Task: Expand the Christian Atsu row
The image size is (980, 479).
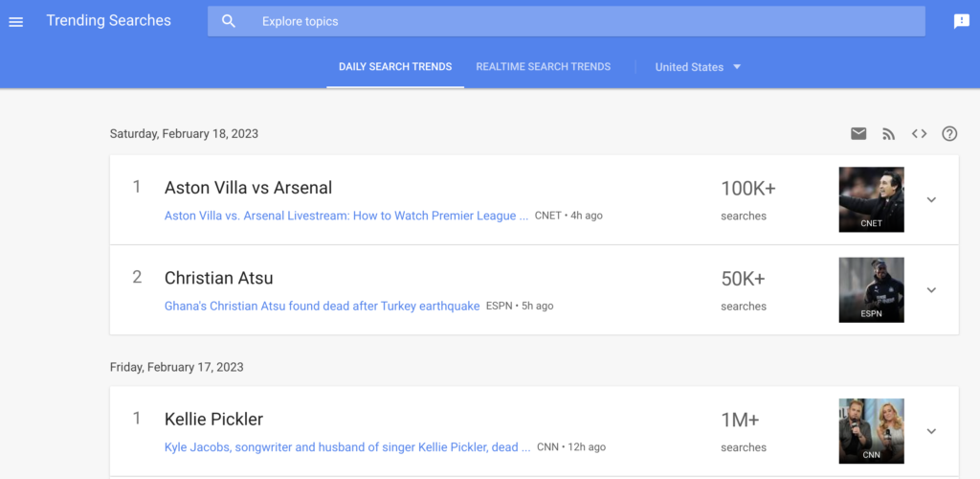Action: (931, 290)
